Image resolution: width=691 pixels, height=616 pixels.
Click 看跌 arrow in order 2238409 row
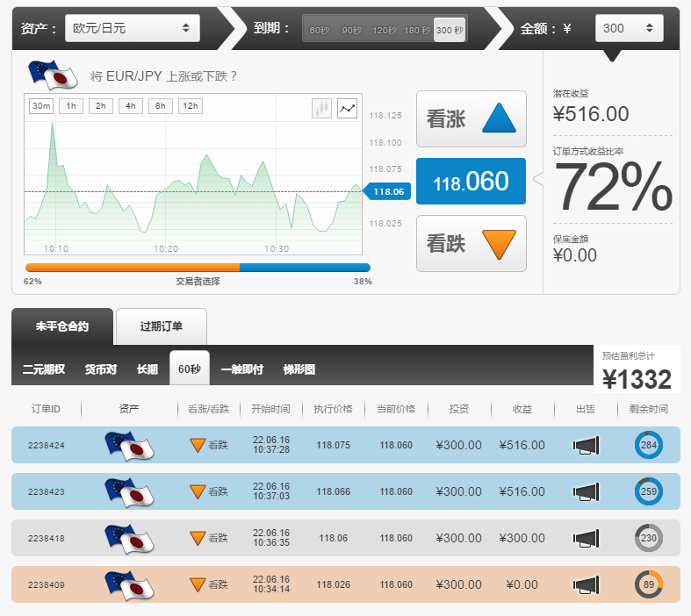pos(198,584)
